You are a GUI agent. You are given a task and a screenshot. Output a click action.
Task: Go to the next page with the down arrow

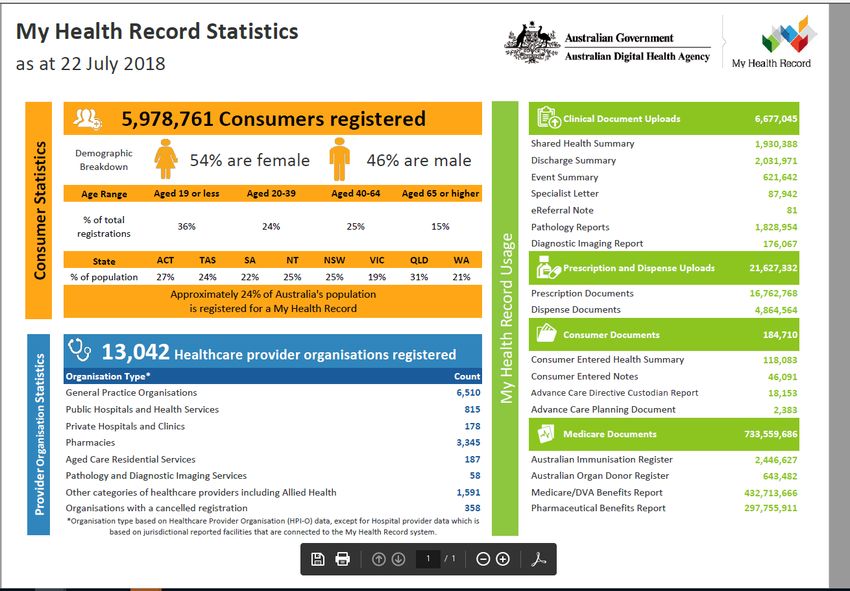click(x=398, y=559)
